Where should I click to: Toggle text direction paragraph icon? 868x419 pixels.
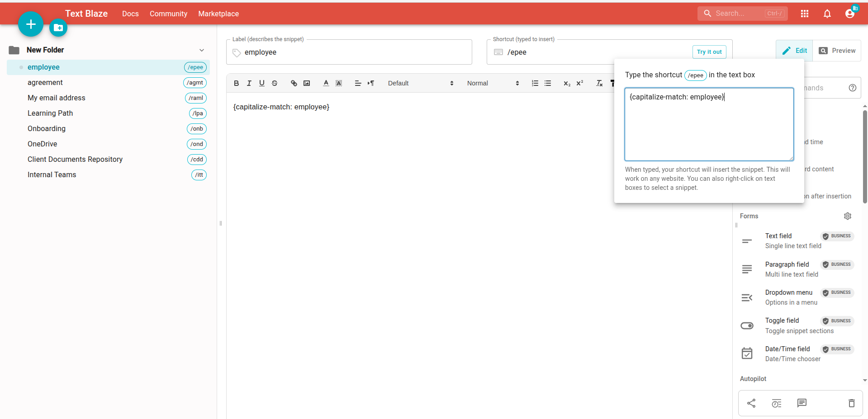point(371,83)
